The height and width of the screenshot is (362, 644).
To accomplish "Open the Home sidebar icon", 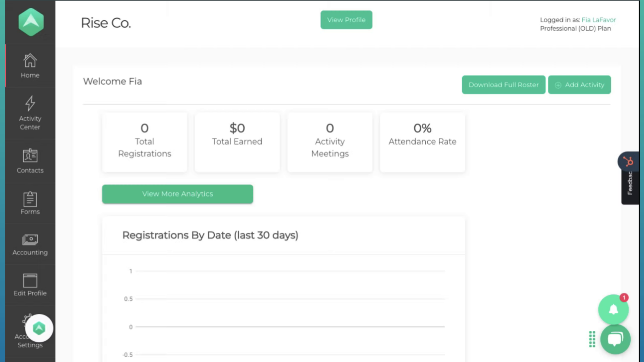I will coord(30,61).
